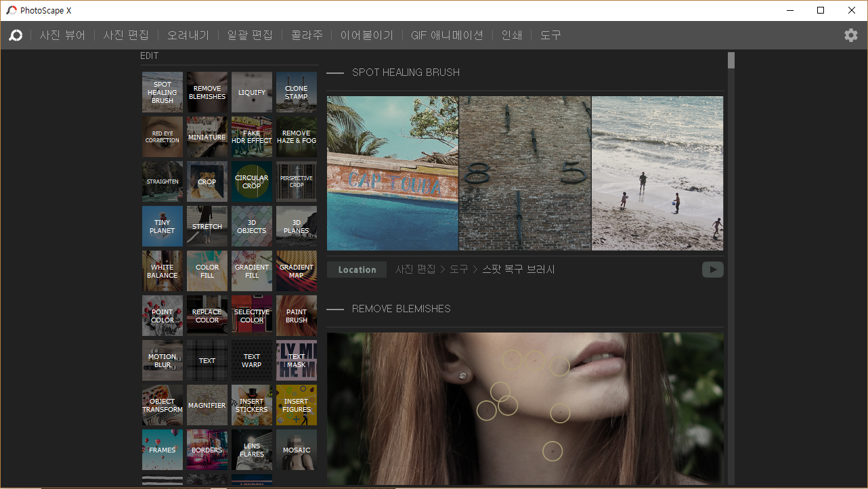Switch to the GIF 애니메이션 tab
The width and height of the screenshot is (868, 489).
click(x=447, y=35)
